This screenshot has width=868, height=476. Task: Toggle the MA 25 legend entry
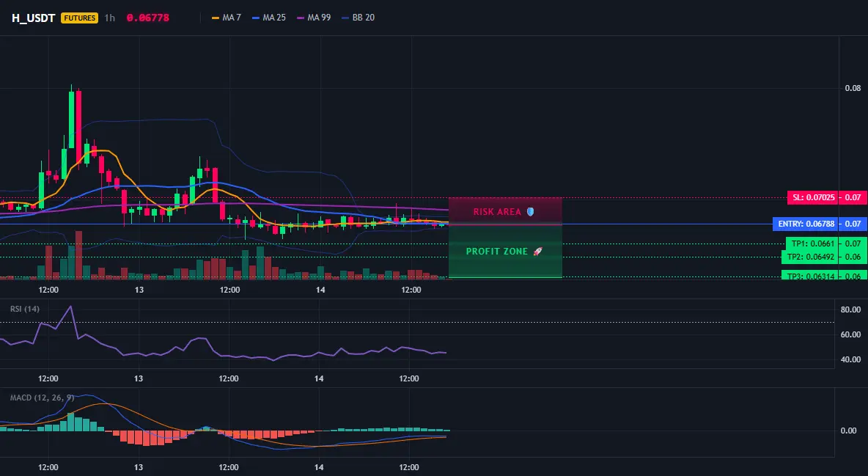pos(269,18)
